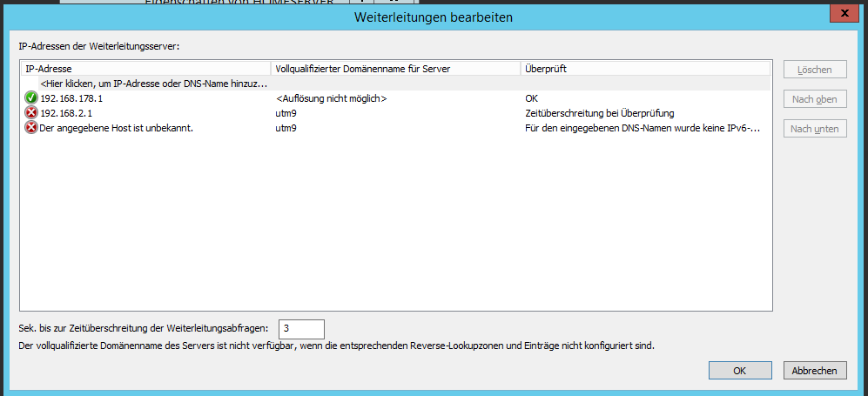Click the row to add IP address or DNS name
The height and width of the screenshot is (396, 868).
[x=153, y=84]
